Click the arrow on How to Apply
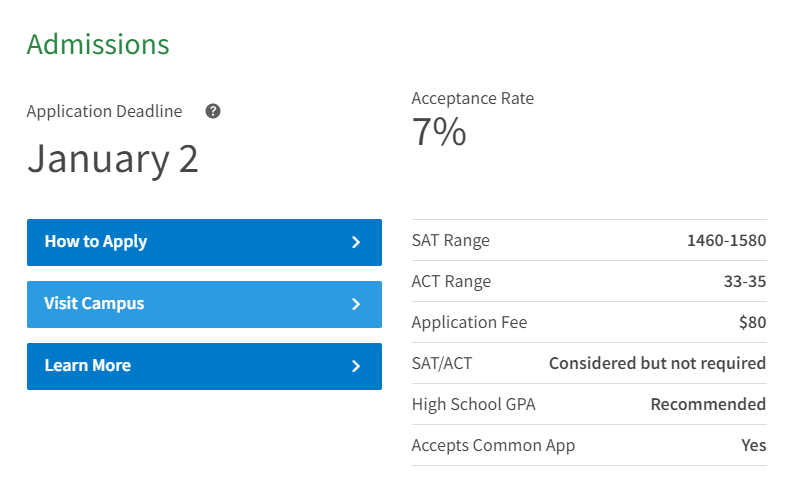The height and width of the screenshot is (500, 797). (356, 242)
